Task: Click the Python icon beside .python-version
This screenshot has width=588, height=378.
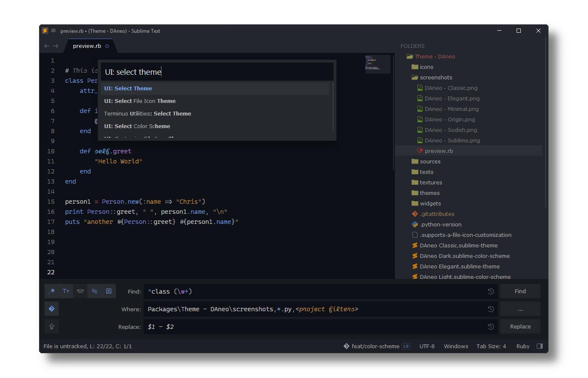Action: pos(415,224)
